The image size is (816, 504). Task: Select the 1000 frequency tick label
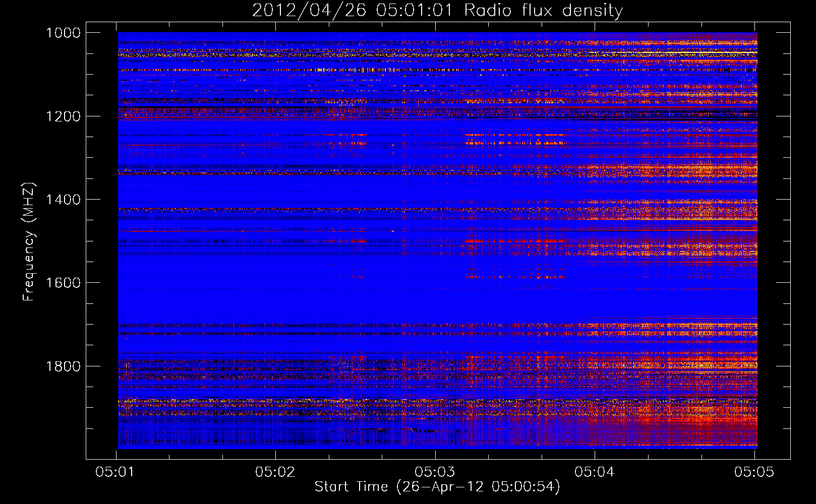click(x=63, y=33)
